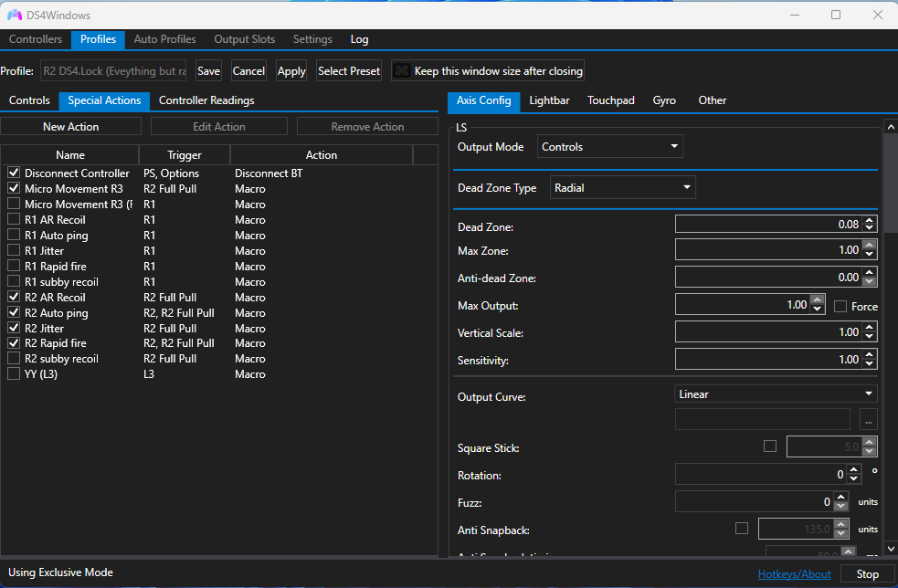Decrease the Max Zone value
The width and height of the screenshot is (898, 588).
click(870, 254)
